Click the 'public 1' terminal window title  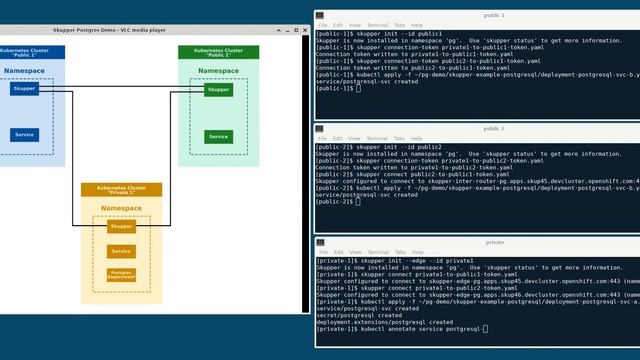pos(494,16)
